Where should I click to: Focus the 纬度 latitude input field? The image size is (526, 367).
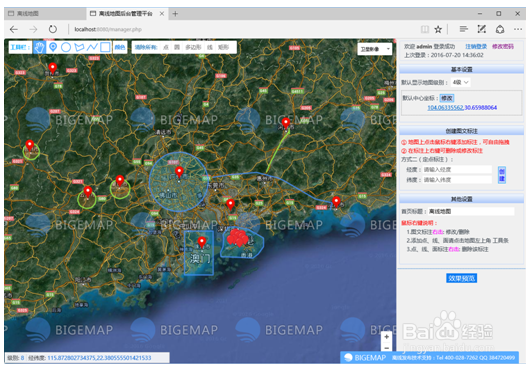tap(457, 180)
